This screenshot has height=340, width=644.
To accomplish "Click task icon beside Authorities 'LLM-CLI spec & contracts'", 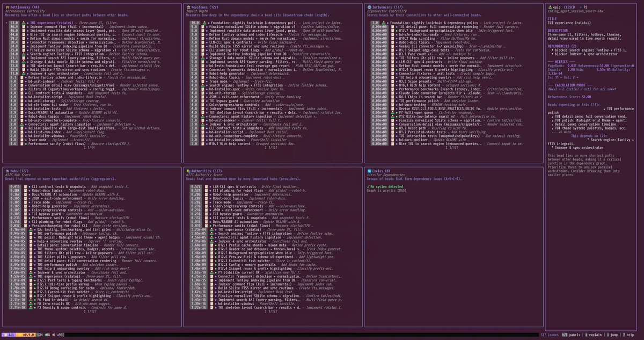I will coord(207,186).
